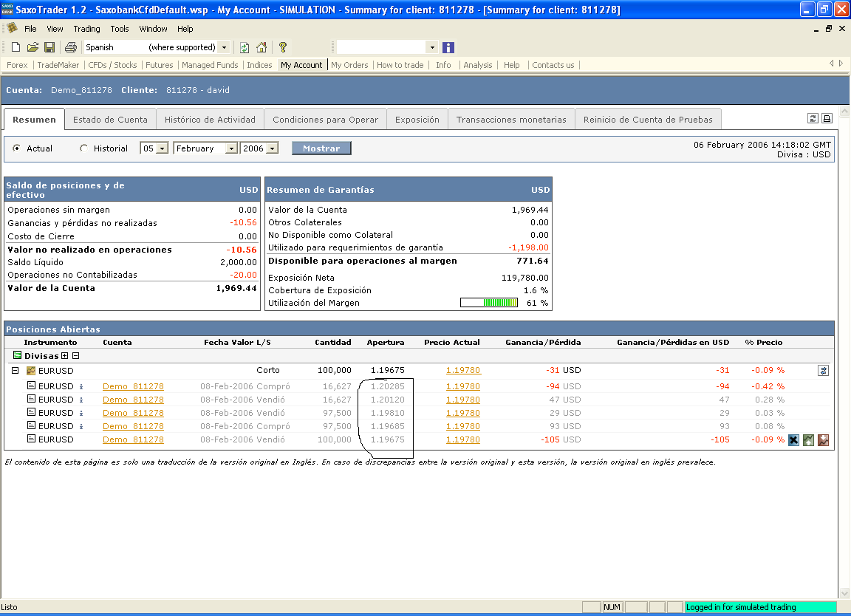The width and height of the screenshot is (851, 616).
Task: Save workspace with the floppy disk icon
Action: (49, 47)
